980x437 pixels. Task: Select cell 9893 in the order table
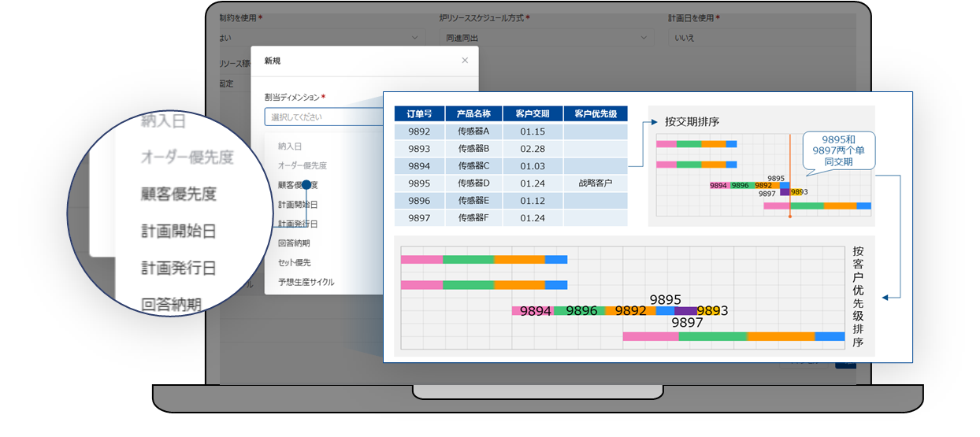419,148
